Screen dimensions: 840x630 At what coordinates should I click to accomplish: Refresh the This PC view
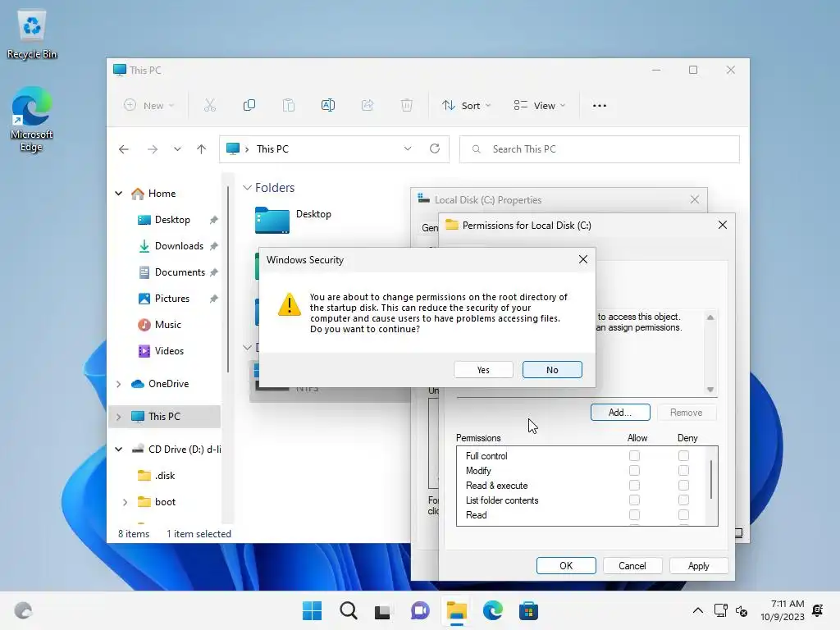point(435,149)
